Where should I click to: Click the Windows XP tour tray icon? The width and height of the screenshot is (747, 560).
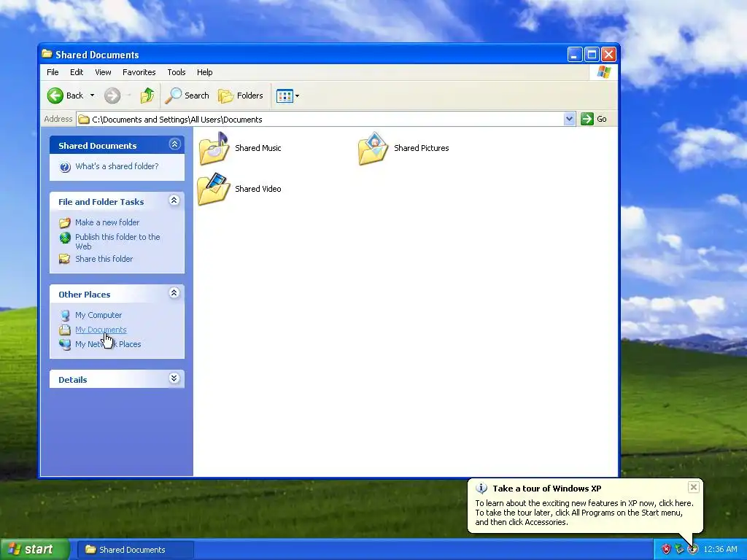point(693,550)
